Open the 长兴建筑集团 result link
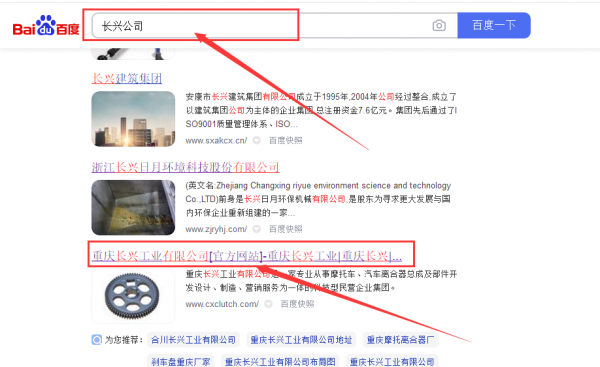Image resolution: width=600 pixels, height=367 pixels. [x=127, y=78]
